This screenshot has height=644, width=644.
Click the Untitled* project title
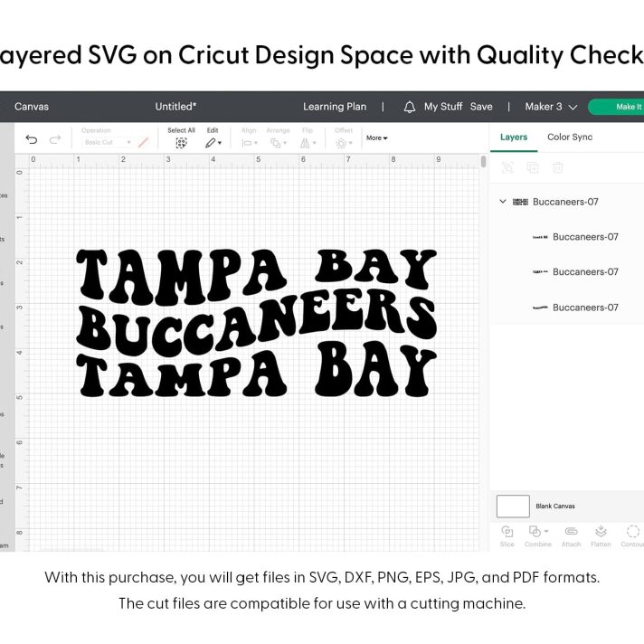175,107
